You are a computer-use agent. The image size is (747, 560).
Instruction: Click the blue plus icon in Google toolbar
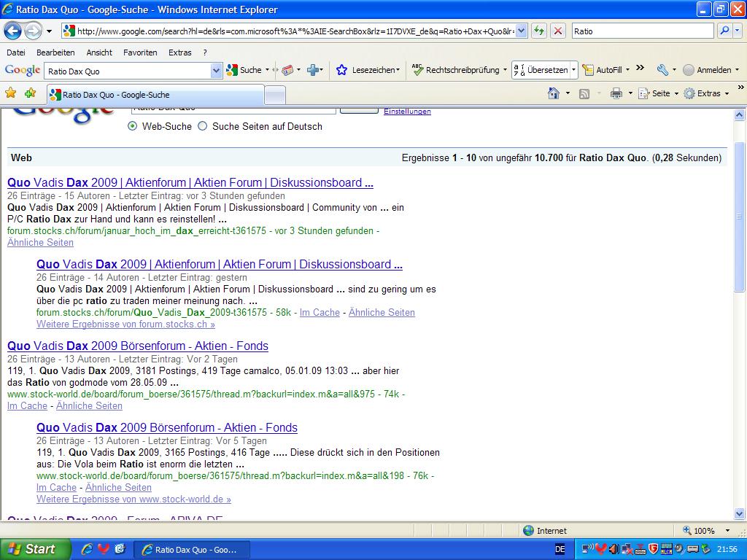(x=312, y=70)
